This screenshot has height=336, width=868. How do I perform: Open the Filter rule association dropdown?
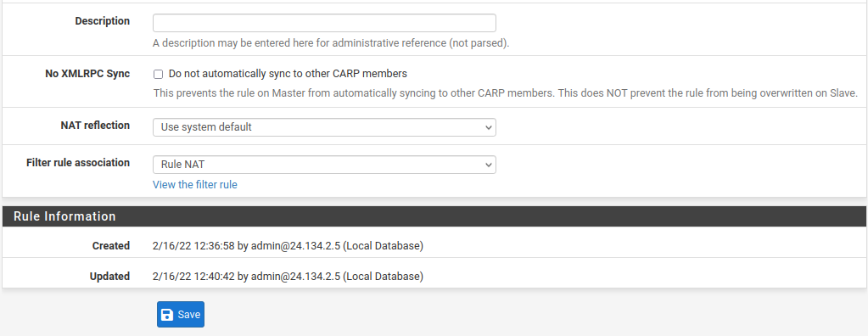(x=324, y=165)
